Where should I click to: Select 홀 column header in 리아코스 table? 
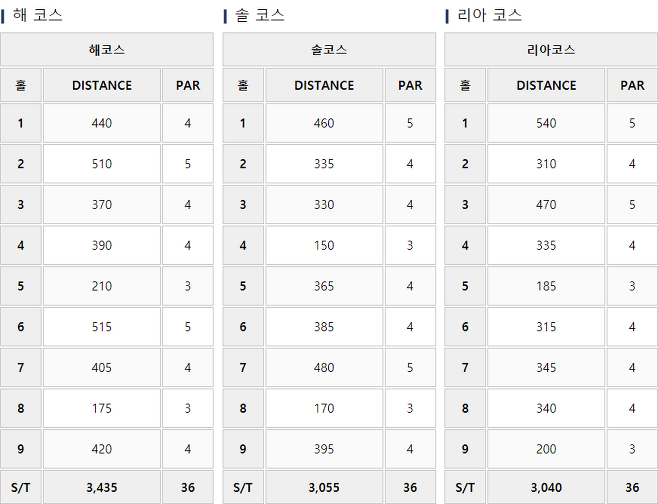coord(465,85)
